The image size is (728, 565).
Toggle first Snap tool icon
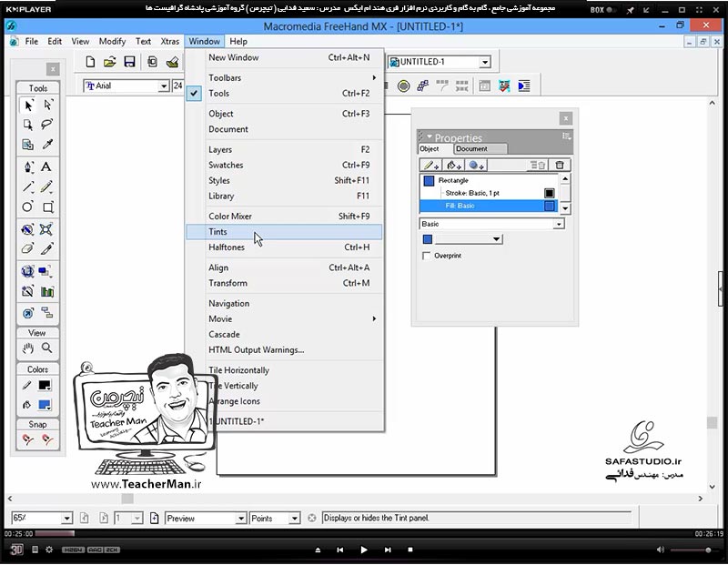click(x=28, y=439)
